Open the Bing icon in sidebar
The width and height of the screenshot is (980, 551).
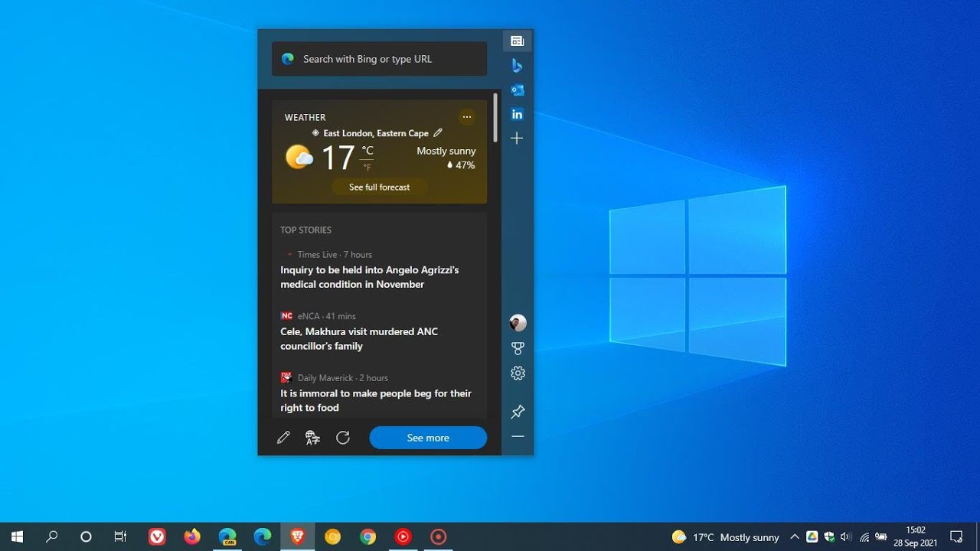(517, 66)
